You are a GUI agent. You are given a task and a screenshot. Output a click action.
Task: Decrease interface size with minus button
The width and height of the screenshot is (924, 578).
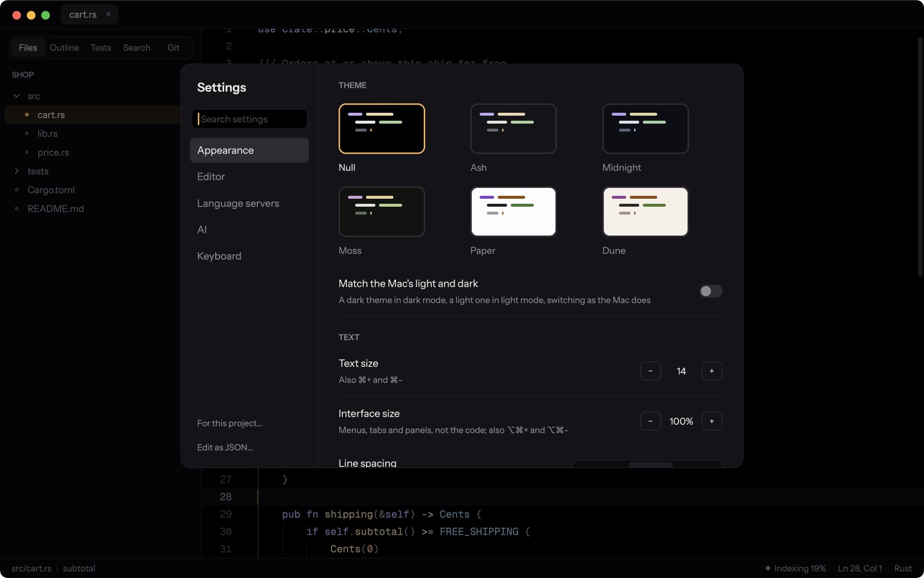pos(650,421)
